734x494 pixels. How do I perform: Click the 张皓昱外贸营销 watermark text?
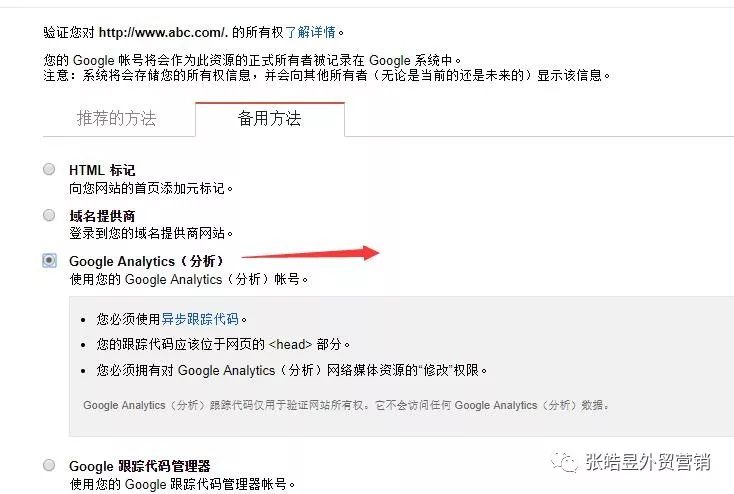point(648,462)
